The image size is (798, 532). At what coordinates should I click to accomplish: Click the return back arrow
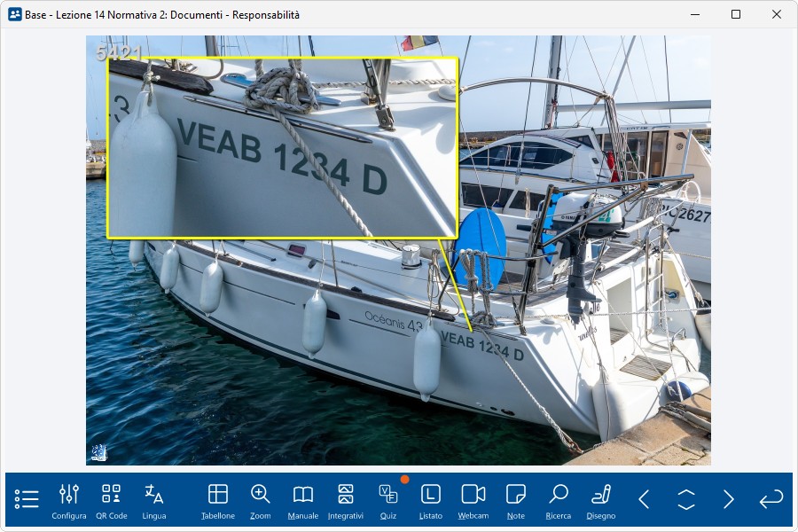pyautogui.click(x=771, y=499)
